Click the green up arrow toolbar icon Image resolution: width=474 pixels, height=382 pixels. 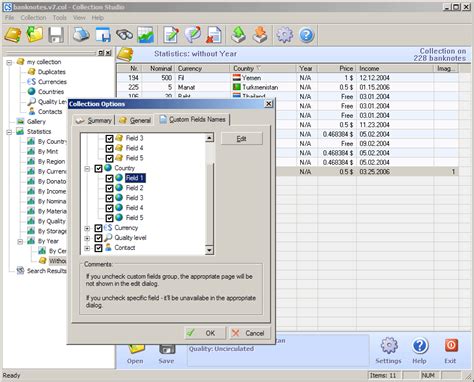pos(239,35)
